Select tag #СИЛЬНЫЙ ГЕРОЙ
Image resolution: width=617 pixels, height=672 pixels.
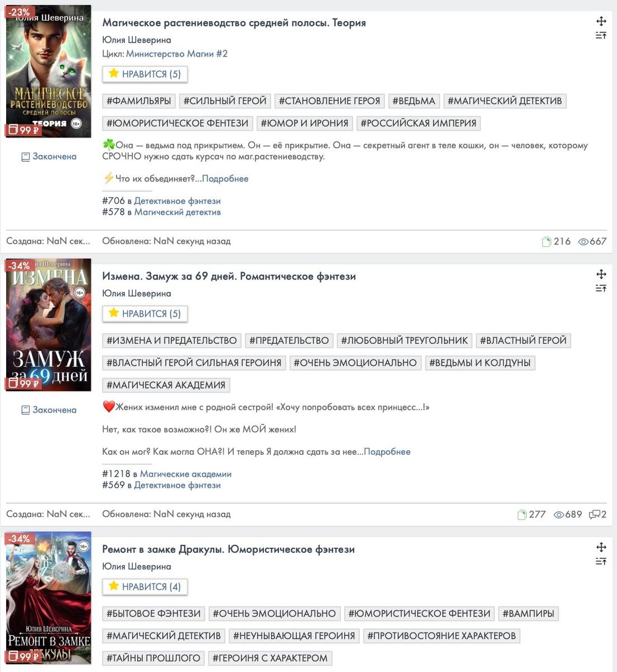pyautogui.click(x=225, y=101)
